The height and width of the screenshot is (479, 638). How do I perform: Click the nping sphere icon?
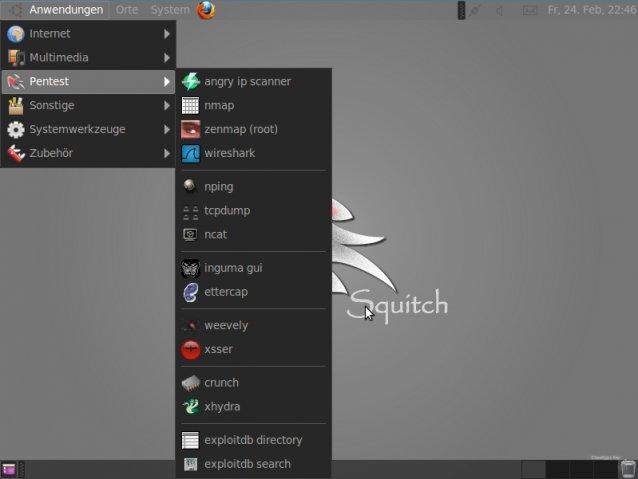coord(190,186)
